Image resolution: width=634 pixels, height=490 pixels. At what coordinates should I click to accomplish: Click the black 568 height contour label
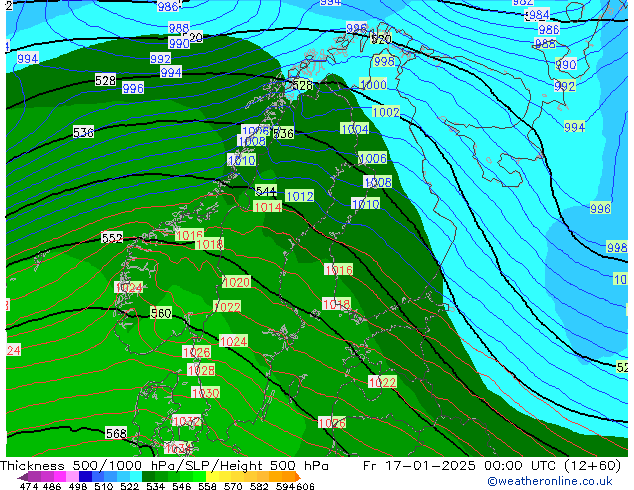tap(116, 433)
